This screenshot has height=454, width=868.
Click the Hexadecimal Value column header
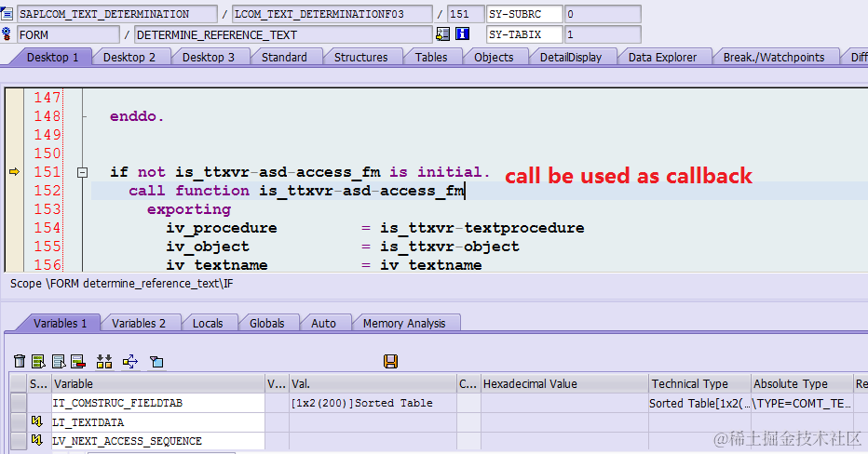(x=564, y=384)
